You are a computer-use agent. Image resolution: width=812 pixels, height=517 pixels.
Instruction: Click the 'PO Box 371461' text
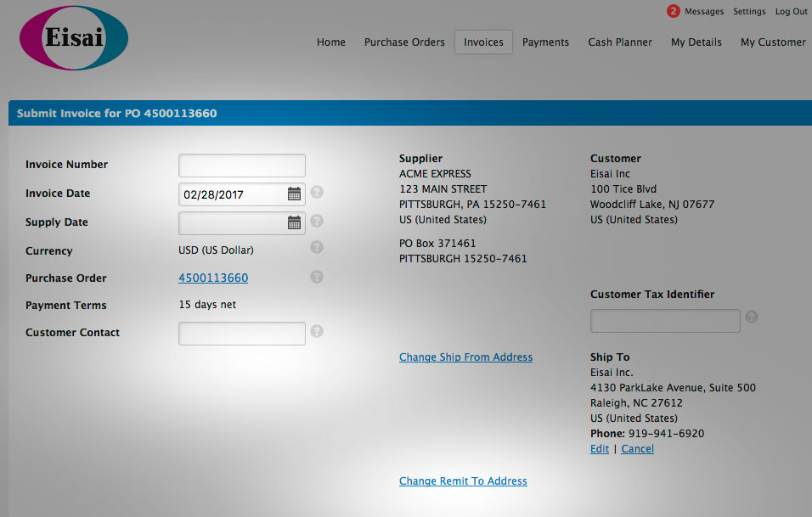click(437, 244)
